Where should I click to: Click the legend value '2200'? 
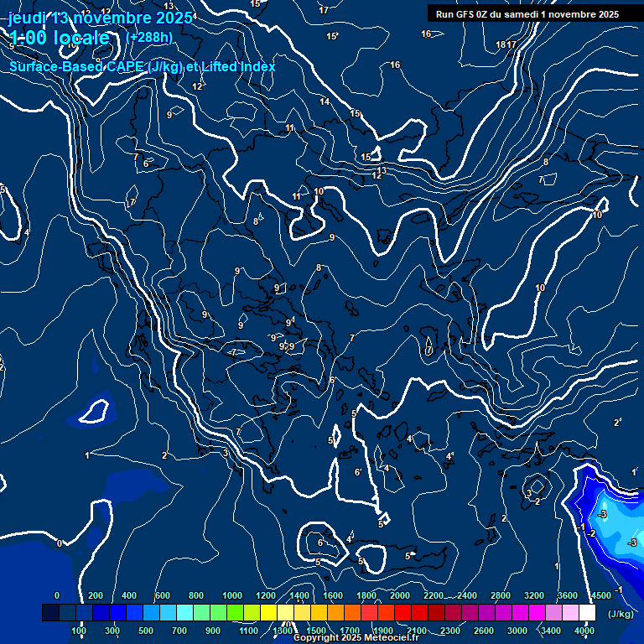coord(434,595)
